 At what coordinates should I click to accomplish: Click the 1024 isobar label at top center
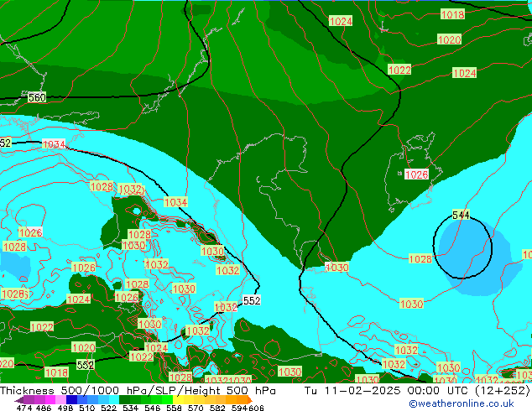[341, 21]
